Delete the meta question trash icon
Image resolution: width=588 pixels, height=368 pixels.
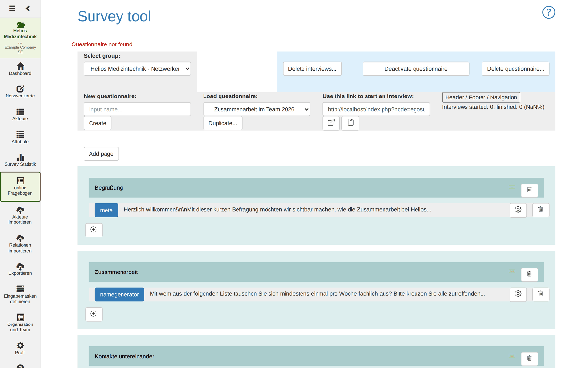point(541,210)
